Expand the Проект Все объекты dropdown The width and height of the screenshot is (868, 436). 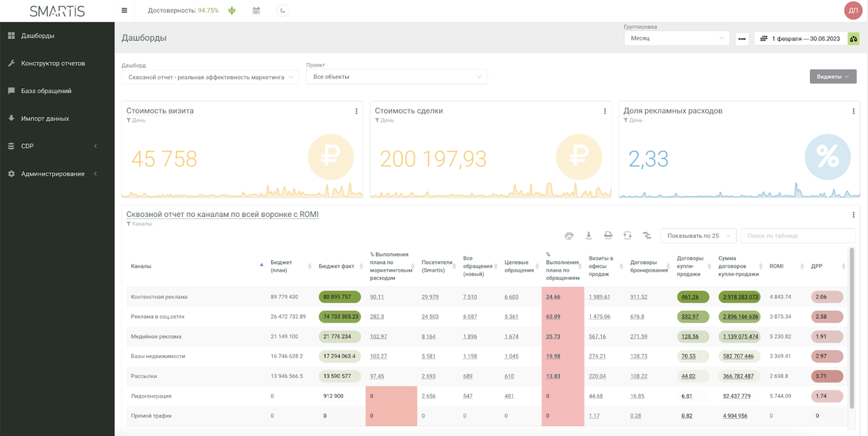pos(396,77)
